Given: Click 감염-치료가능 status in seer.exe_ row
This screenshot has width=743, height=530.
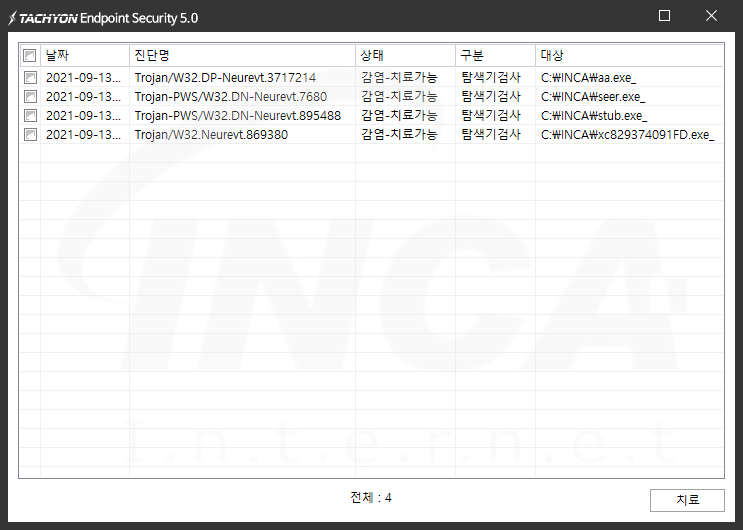Looking at the screenshot, I should [x=399, y=97].
